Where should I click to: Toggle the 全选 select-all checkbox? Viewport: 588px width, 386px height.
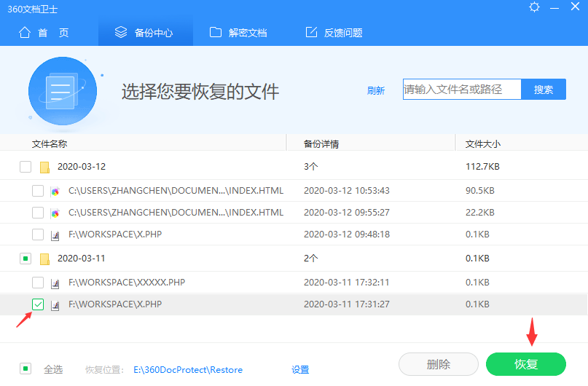click(26, 369)
